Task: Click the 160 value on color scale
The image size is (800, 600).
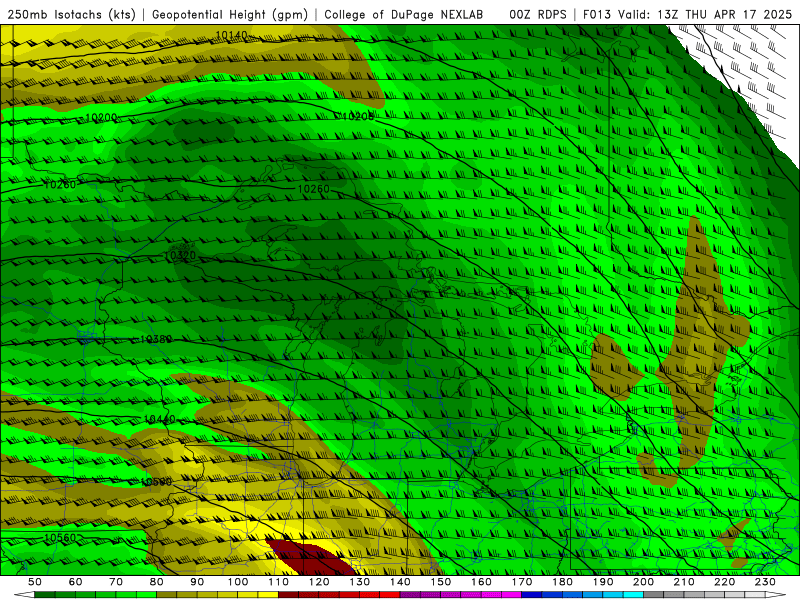Action: [481, 582]
